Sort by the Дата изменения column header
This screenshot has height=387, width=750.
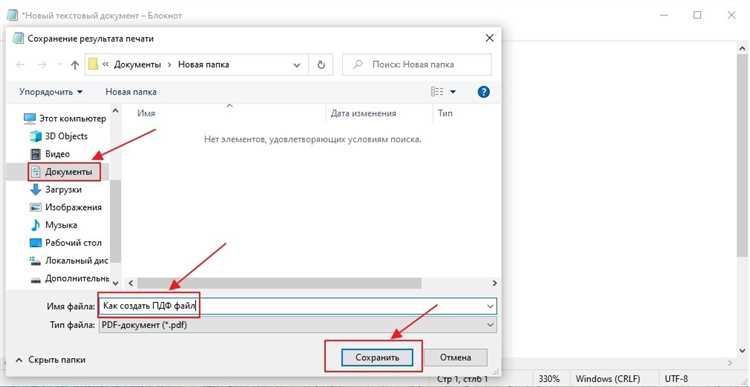pyautogui.click(x=363, y=114)
